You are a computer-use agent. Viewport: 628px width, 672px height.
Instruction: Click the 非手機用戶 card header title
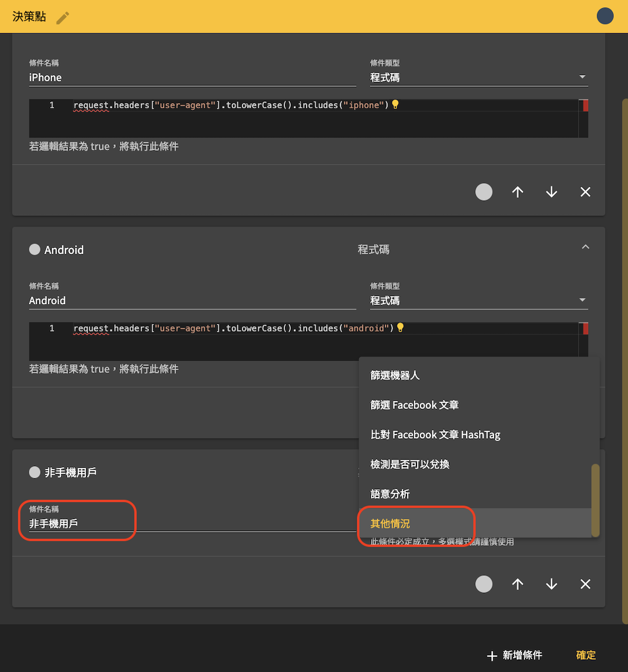[x=70, y=472]
